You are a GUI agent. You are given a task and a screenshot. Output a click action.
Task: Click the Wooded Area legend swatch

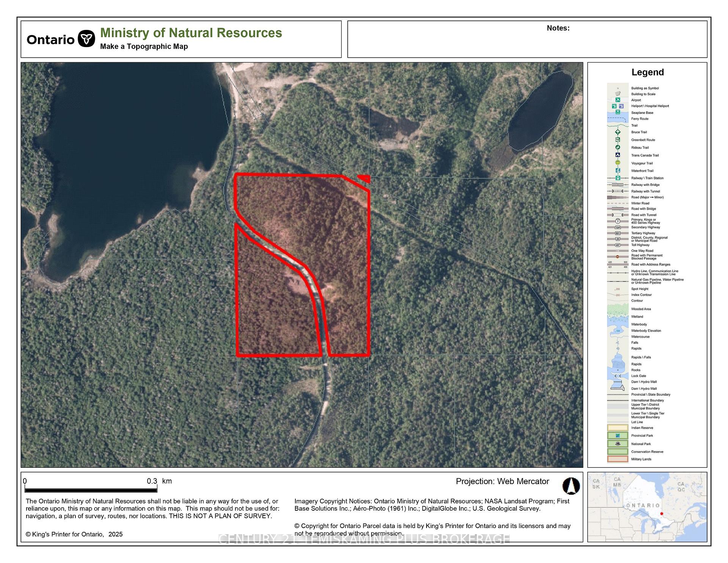tap(618, 309)
